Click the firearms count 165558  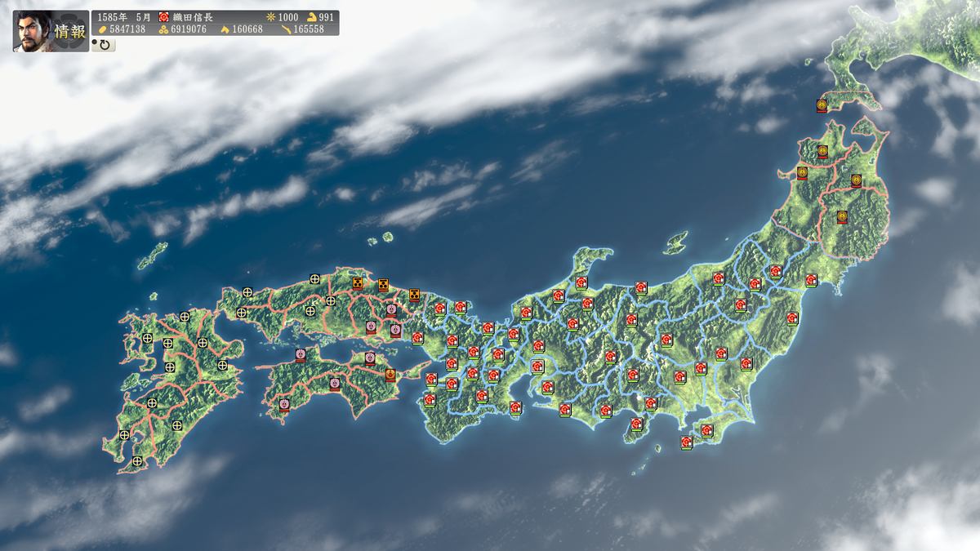coord(309,29)
